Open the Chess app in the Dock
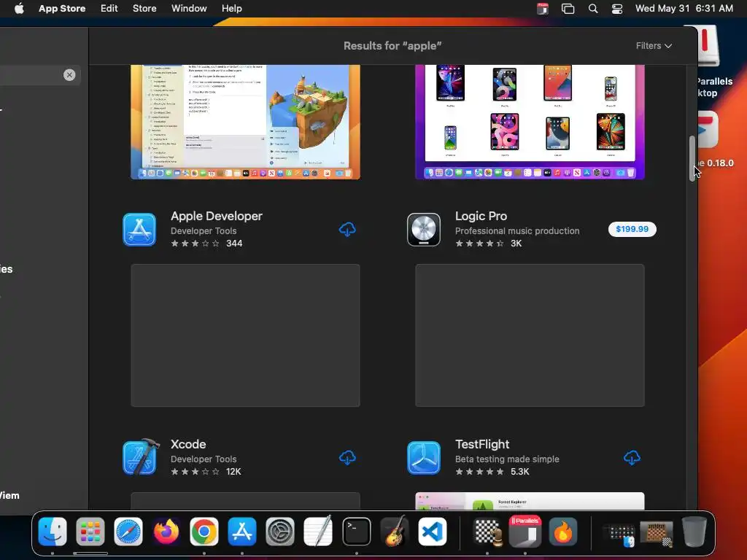Screen dimensions: 747x560 487,532
